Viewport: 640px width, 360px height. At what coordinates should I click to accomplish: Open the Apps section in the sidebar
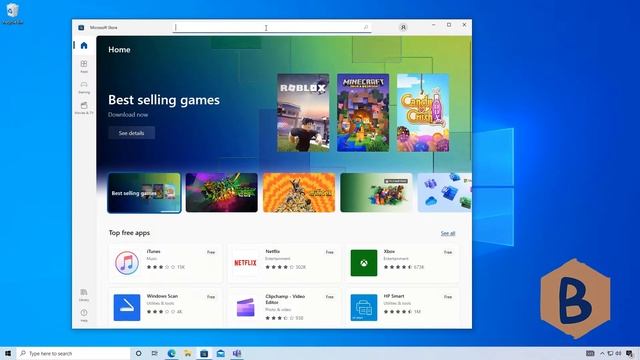click(x=84, y=66)
